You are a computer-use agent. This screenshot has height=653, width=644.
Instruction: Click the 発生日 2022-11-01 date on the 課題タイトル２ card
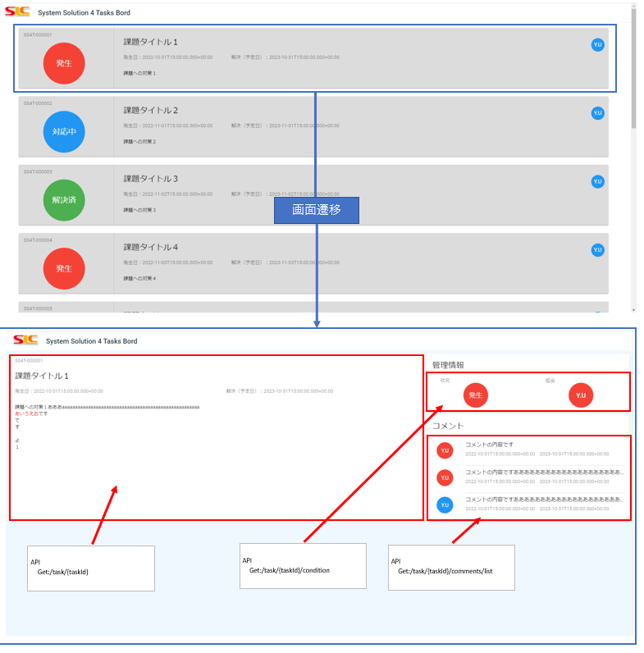pos(168,126)
